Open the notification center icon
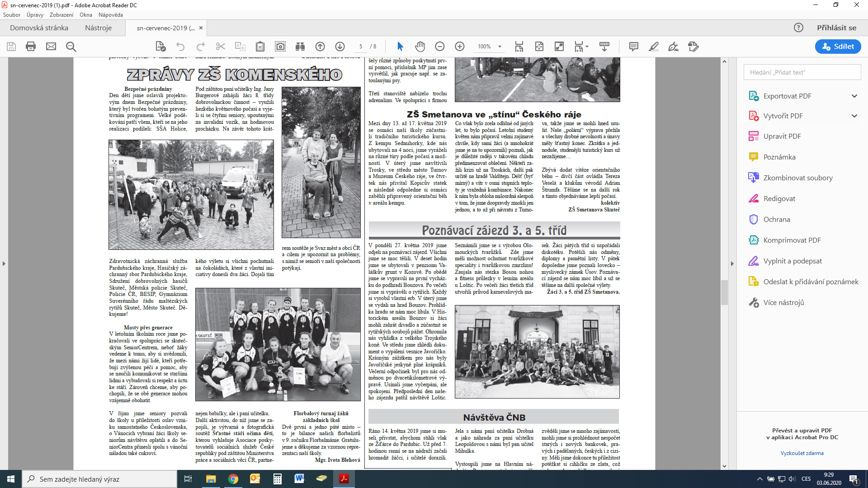This screenshot has width=868, height=488. click(x=854, y=479)
